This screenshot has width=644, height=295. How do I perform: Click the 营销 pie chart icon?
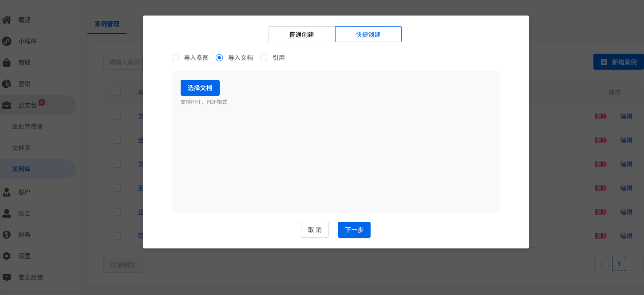[7, 84]
